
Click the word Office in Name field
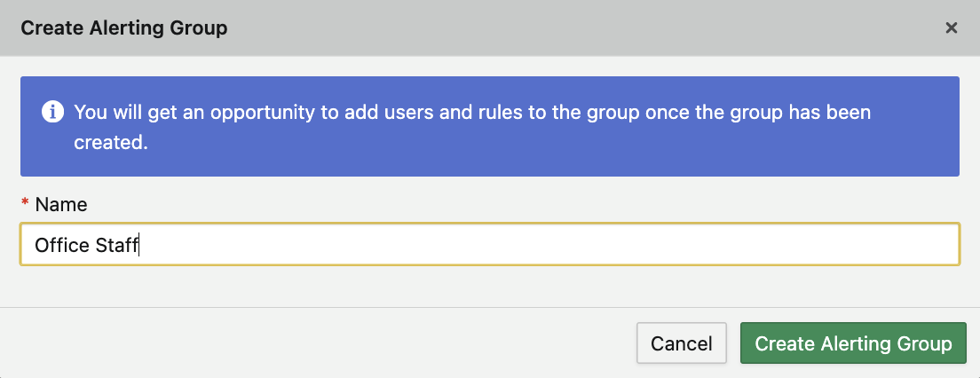pyautogui.click(x=61, y=245)
